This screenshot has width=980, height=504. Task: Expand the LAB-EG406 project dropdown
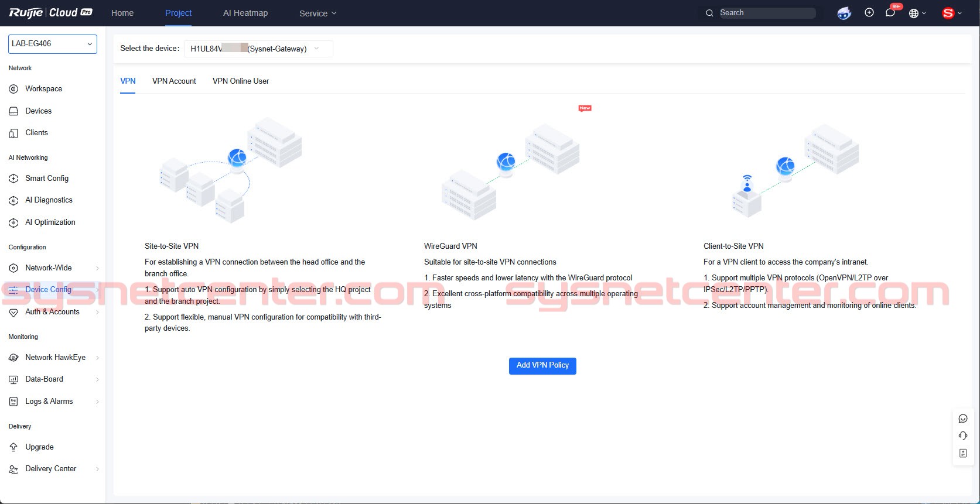click(x=53, y=44)
